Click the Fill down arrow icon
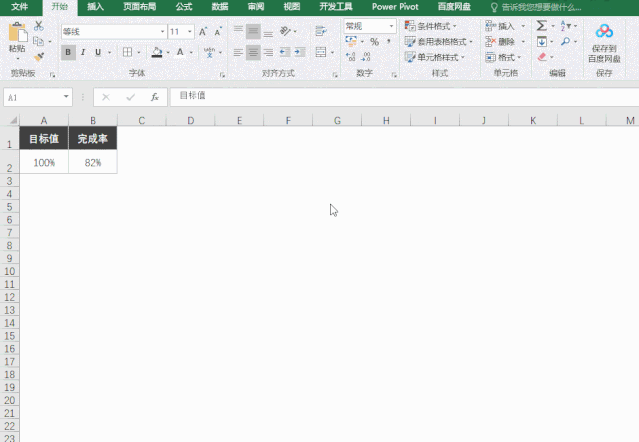The width and height of the screenshot is (639, 442). click(x=542, y=42)
